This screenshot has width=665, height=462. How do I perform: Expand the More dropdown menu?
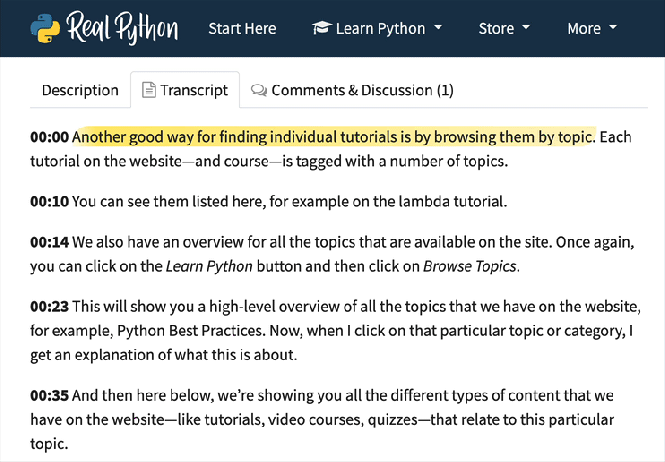592,28
